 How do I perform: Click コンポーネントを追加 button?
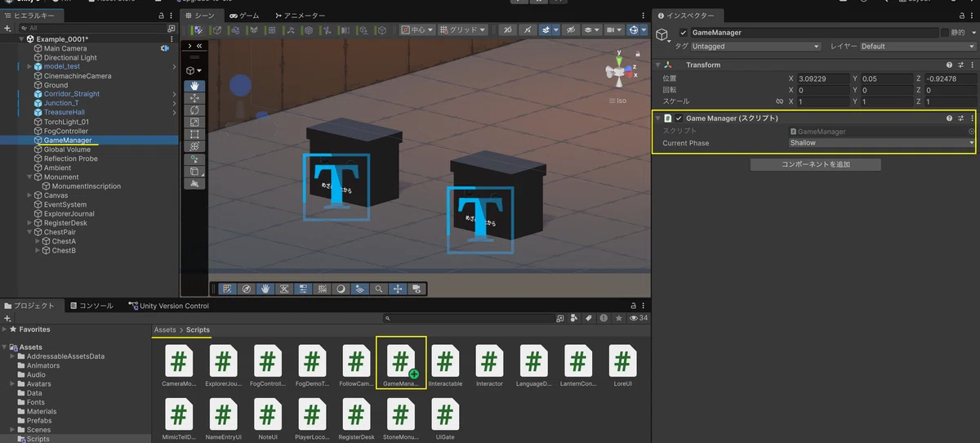[815, 164]
